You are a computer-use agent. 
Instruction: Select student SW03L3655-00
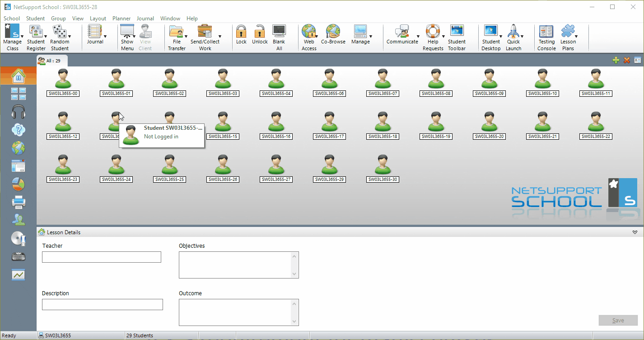[x=63, y=83]
